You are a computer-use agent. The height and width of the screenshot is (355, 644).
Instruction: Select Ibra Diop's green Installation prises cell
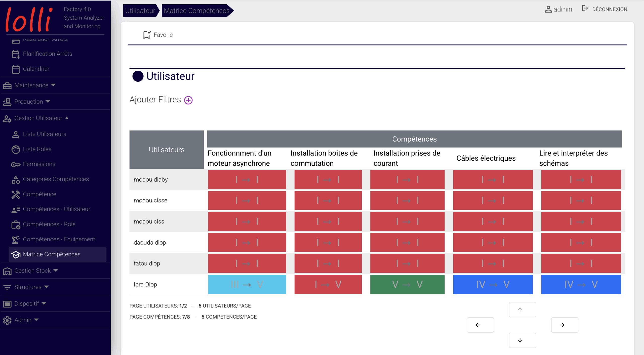(x=407, y=284)
